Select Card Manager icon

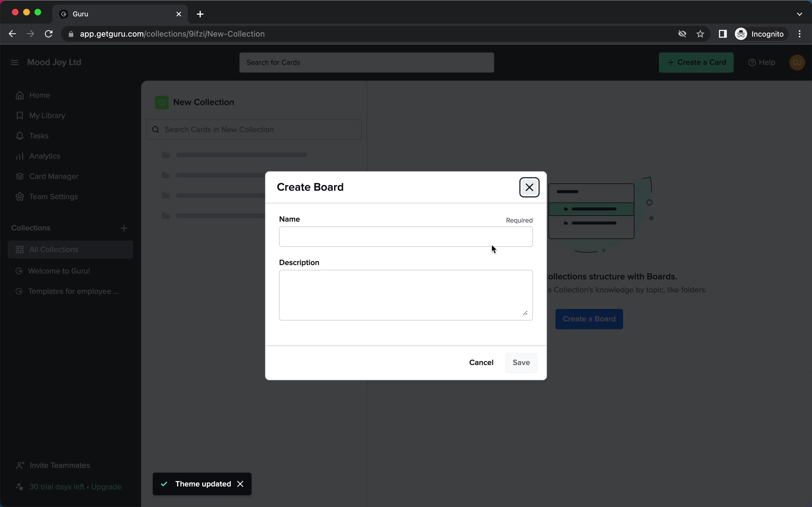19,176
